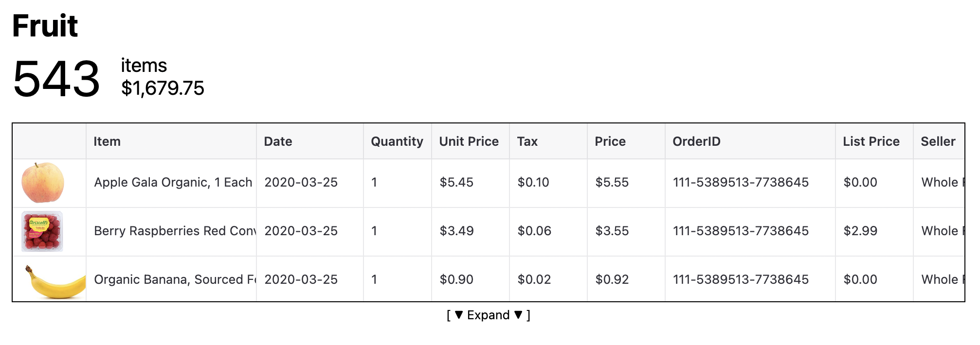Expand the table with the Expand link

[489, 315]
